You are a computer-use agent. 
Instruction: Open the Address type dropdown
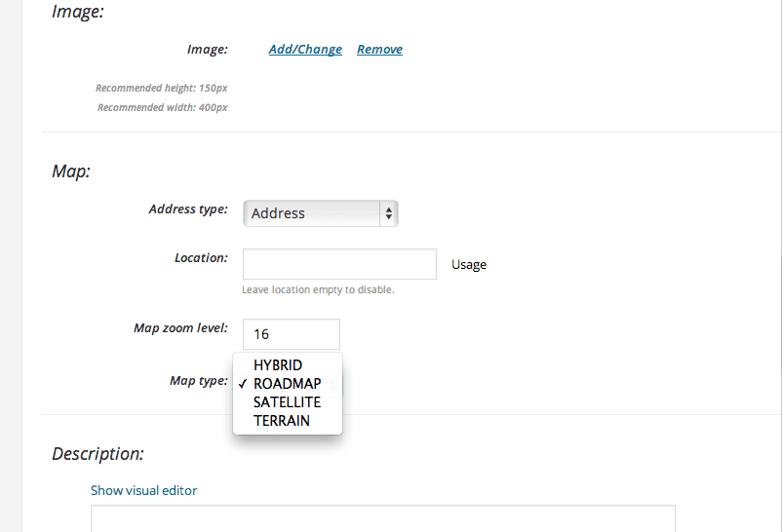coord(320,213)
